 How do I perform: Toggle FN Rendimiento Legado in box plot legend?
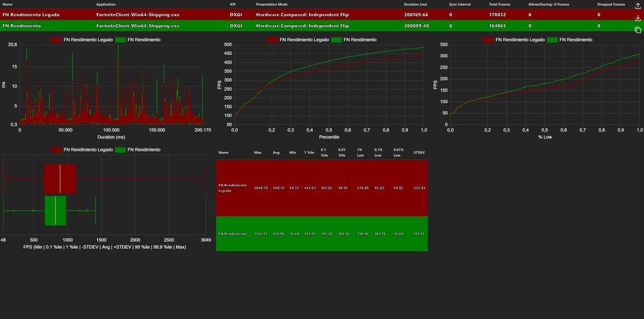point(82,150)
